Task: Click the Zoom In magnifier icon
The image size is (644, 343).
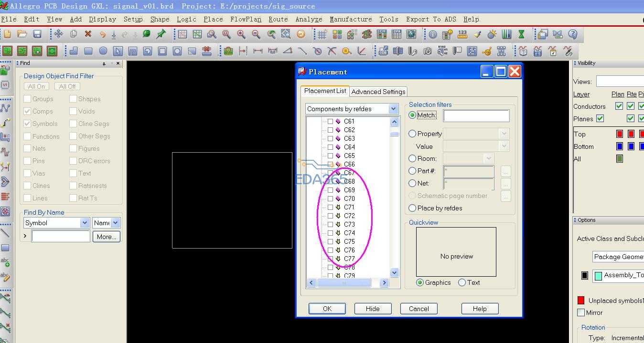Action: [241, 34]
